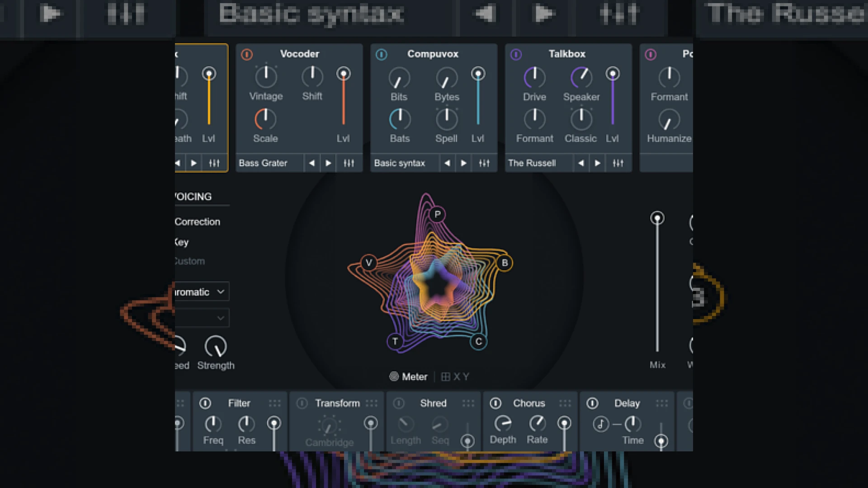Select next Compuvox preset after Basic syntax
This screenshot has width=868, height=488.
point(463,163)
